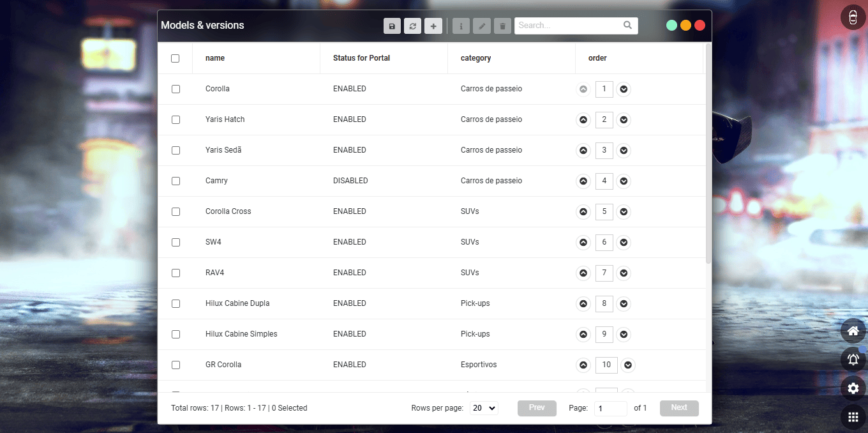Refresh the models list
The width and height of the screenshot is (868, 433).
pos(412,26)
